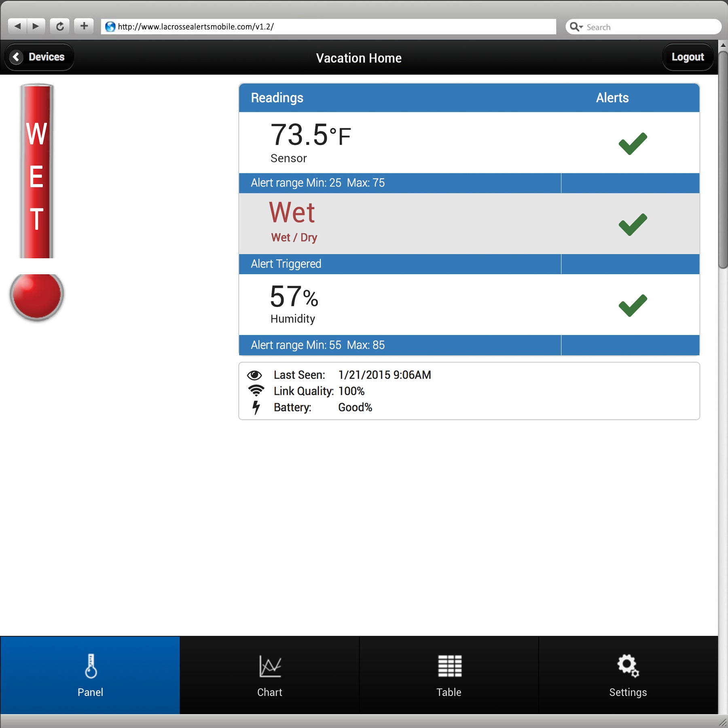This screenshot has height=728, width=728.
Task: Return to the Devices list
Action: [x=39, y=57]
